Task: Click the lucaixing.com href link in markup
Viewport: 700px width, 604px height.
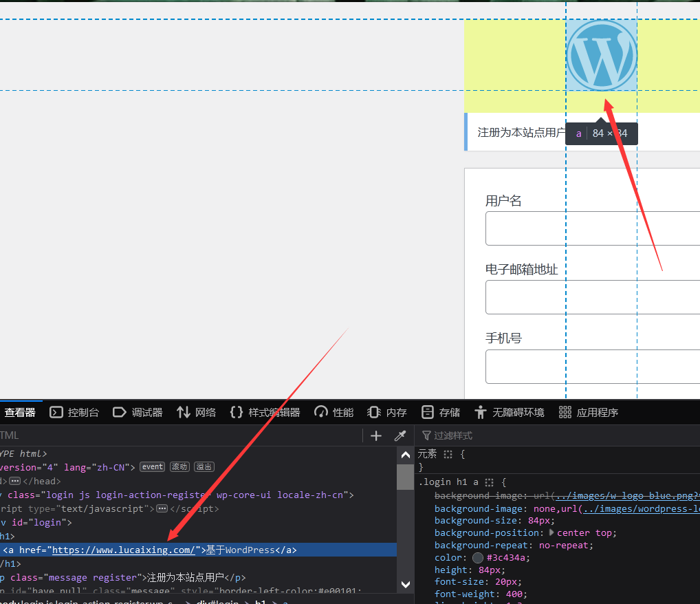Action: (x=124, y=550)
